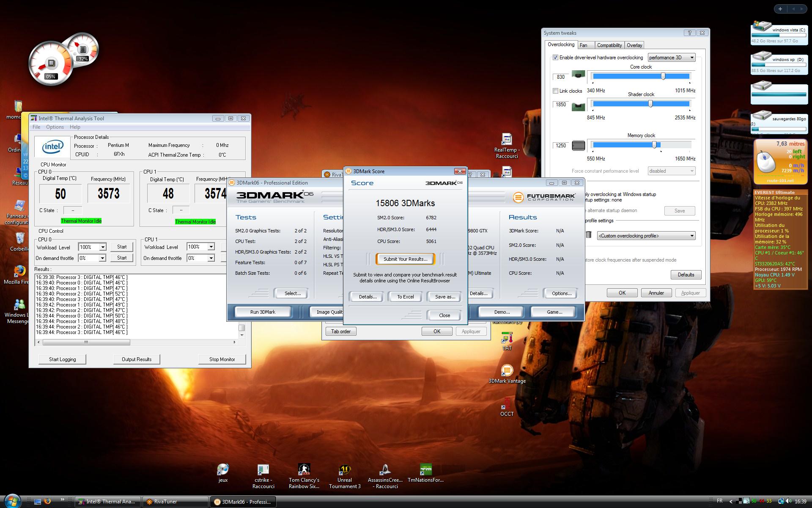The image size is (812, 508).
Task: Open the windows xp (D:) drive gadget
Action: pyautogui.click(x=779, y=63)
